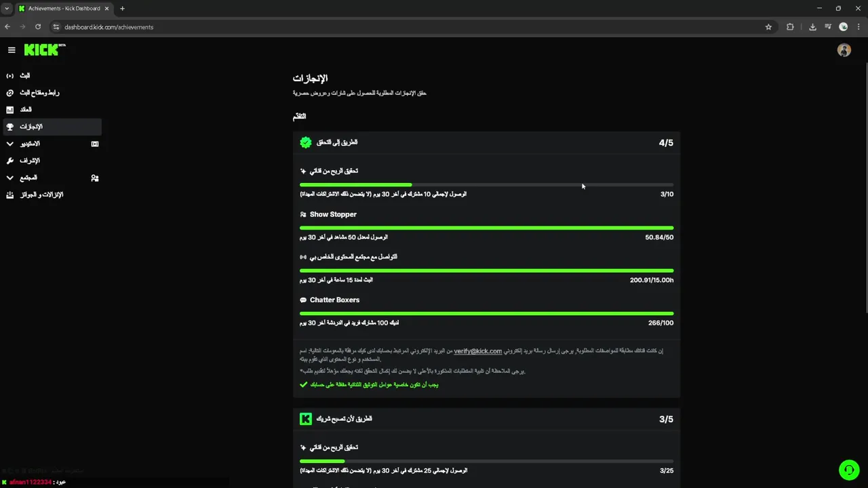Toggle the hamburger sidebar menu
Viewport: 868px width, 488px height.
point(12,50)
